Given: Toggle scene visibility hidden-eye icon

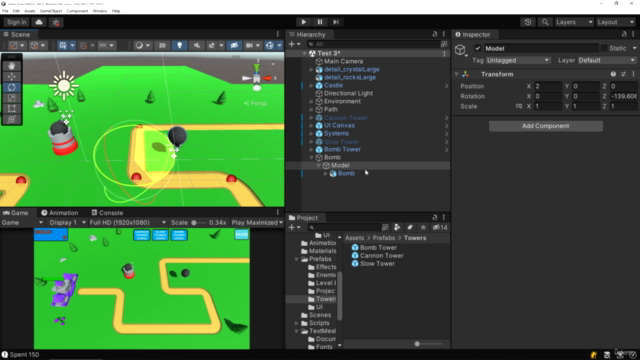Looking at the screenshot, I should tap(234, 45).
